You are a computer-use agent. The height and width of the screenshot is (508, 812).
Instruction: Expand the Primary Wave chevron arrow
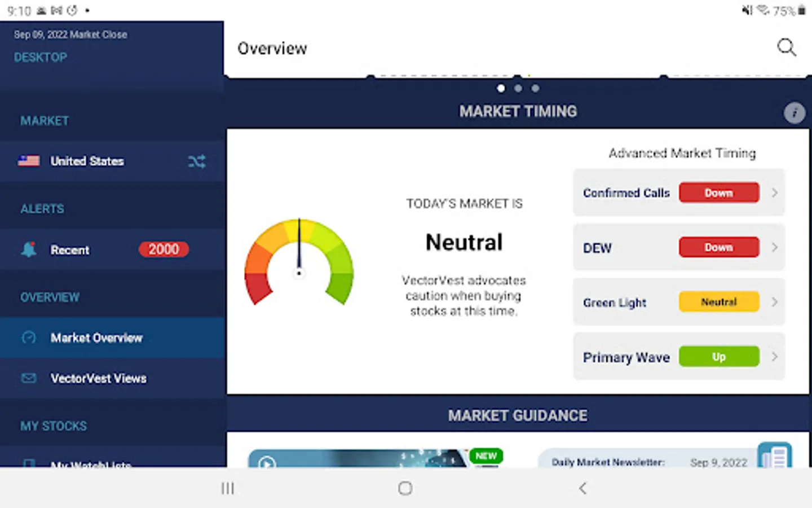click(774, 357)
